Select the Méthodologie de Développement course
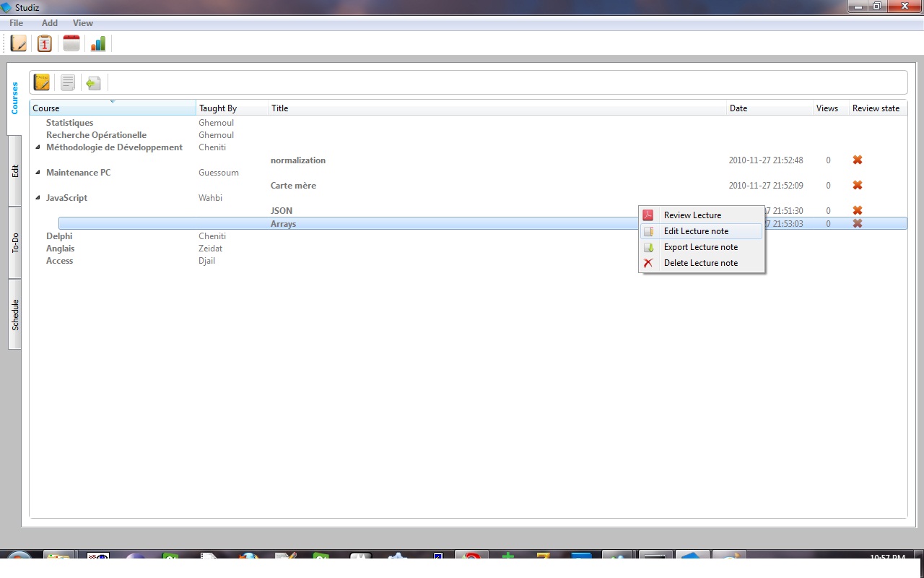 point(114,147)
